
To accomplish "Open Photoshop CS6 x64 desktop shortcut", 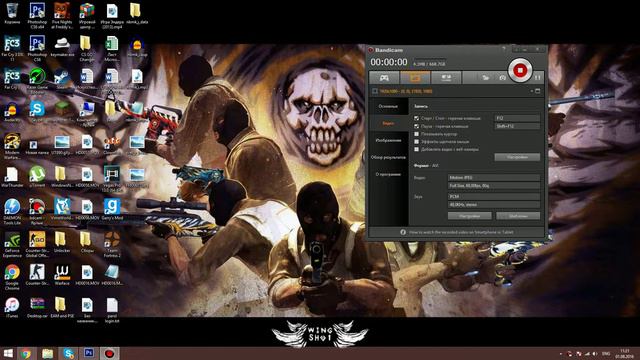I will point(37,16).
